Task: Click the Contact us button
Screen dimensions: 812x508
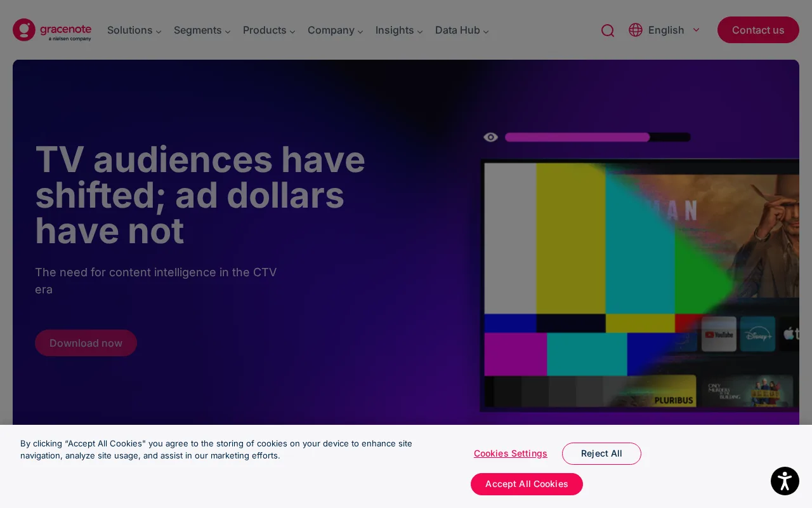Action: pyautogui.click(x=758, y=30)
